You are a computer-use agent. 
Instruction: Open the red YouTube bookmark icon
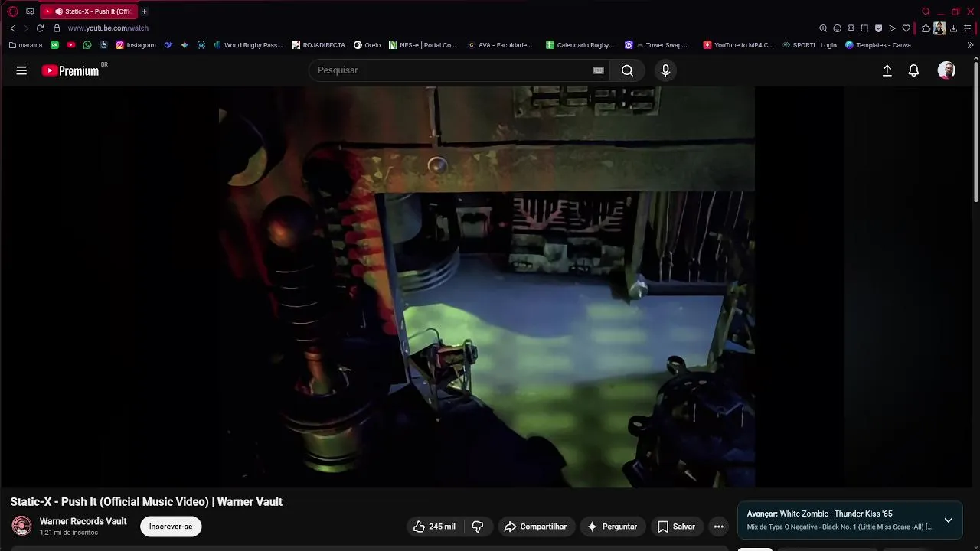click(71, 45)
